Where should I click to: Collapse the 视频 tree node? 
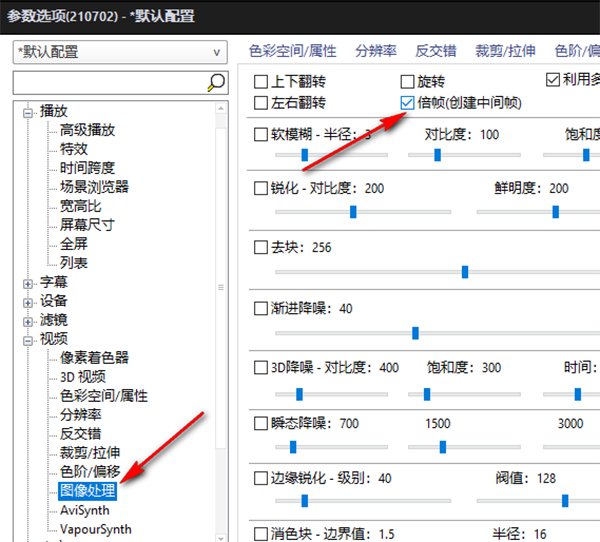pos(28,340)
